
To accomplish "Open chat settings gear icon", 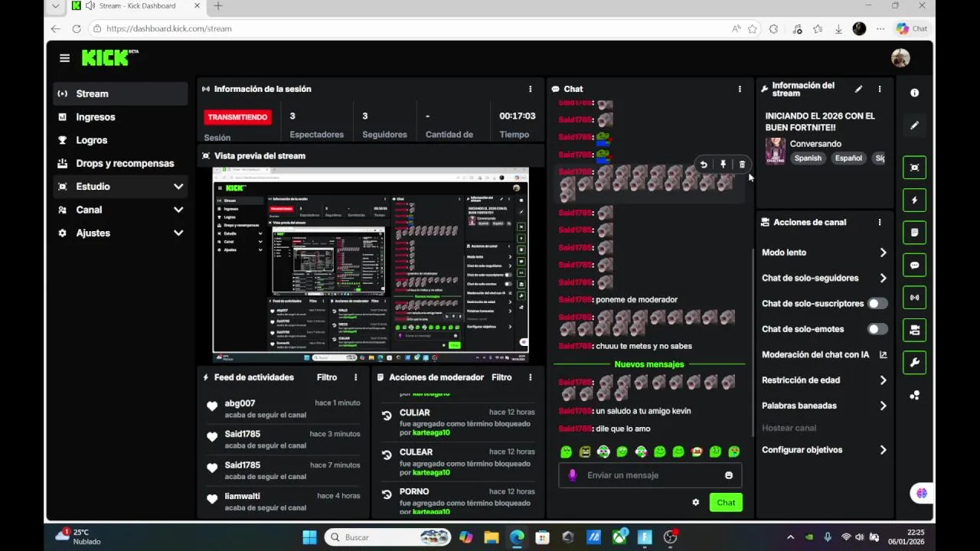I will point(695,503).
